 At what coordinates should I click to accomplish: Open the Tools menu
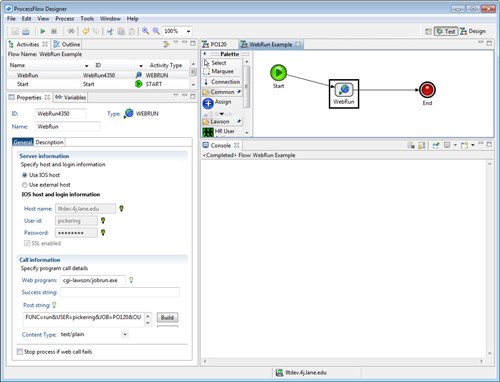(x=87, y=19)
